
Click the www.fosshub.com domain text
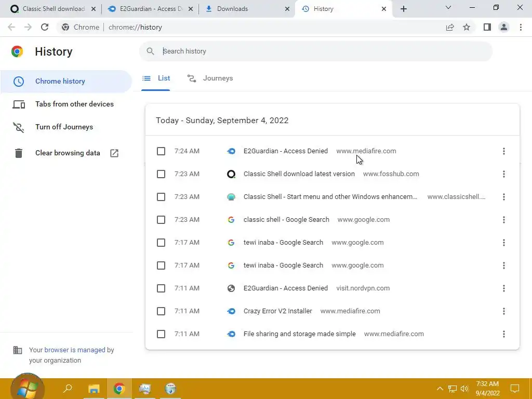[391, 174]
